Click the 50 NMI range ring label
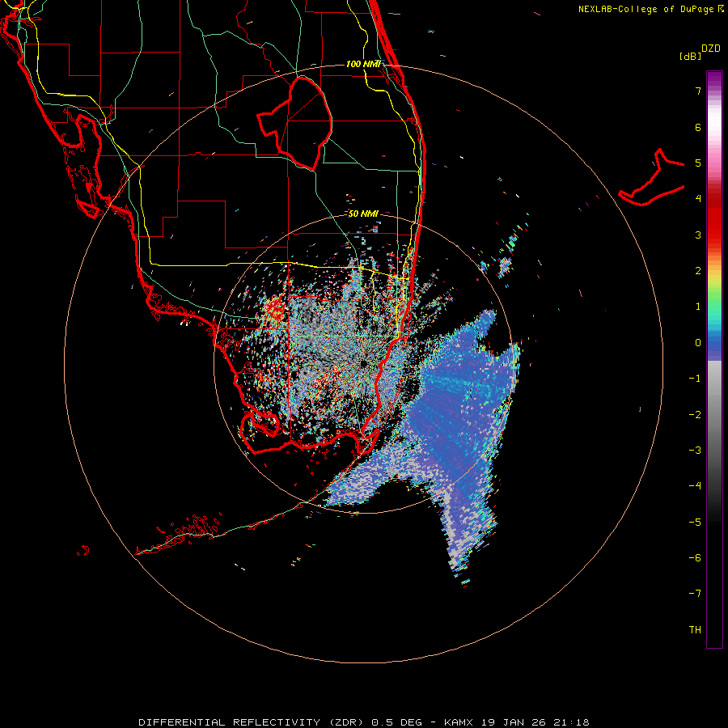The height and width of the screenshot is (728, 728). [363, 214]
